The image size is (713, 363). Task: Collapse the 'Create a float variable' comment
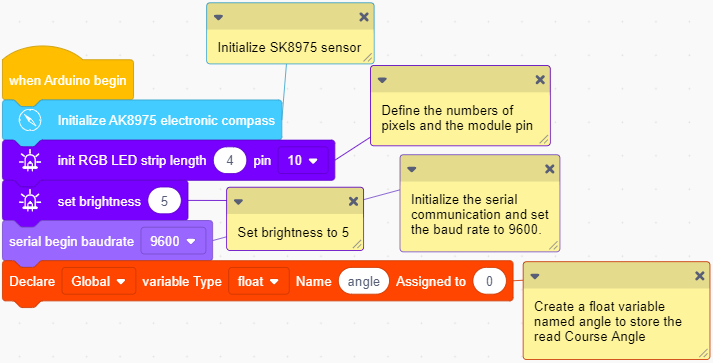point(535,276)
